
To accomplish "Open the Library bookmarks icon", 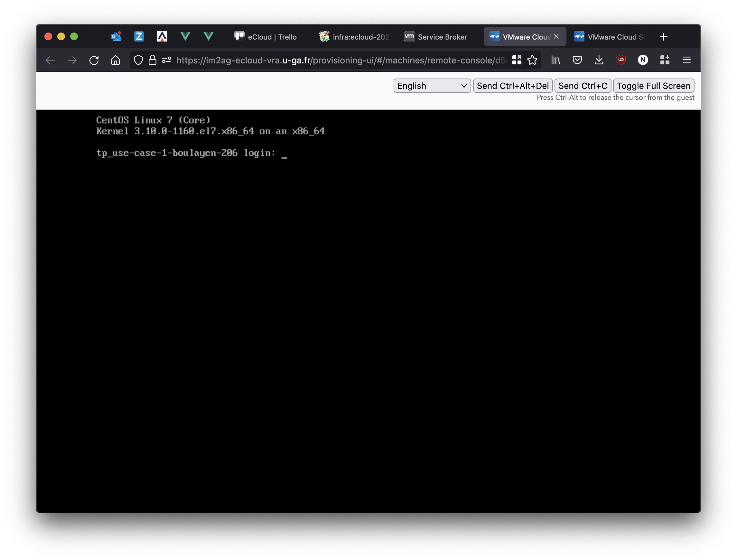I will coord(555,60).
